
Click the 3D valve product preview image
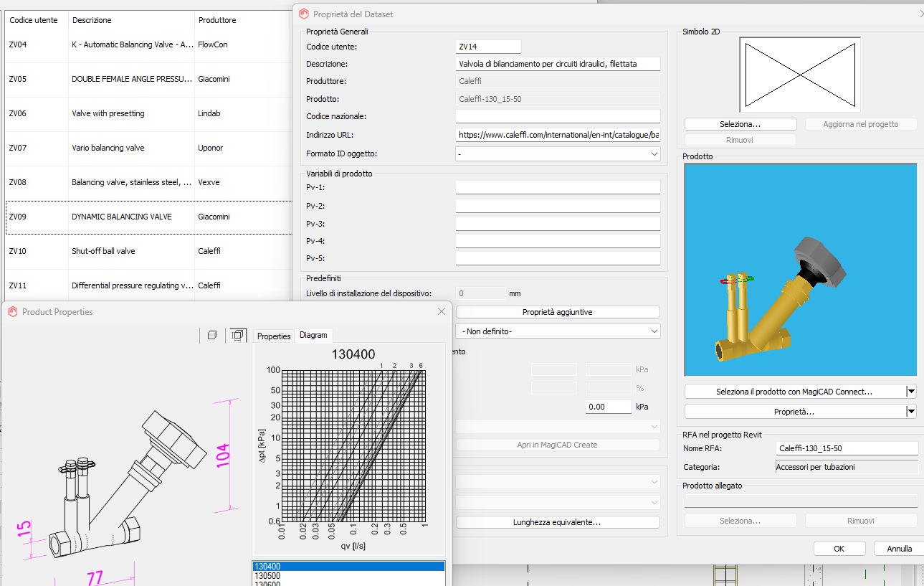point(801,269)
